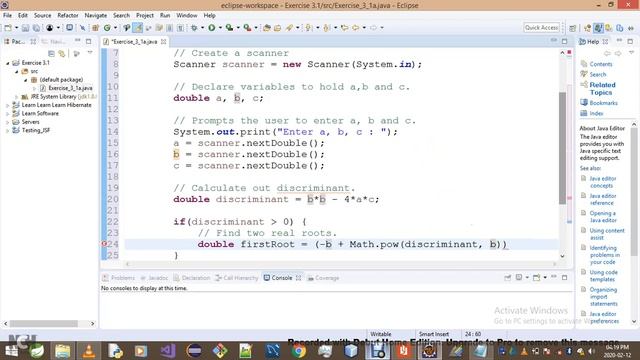Click the Pin Console icon
640x360 pixels.
click(507, 278)
